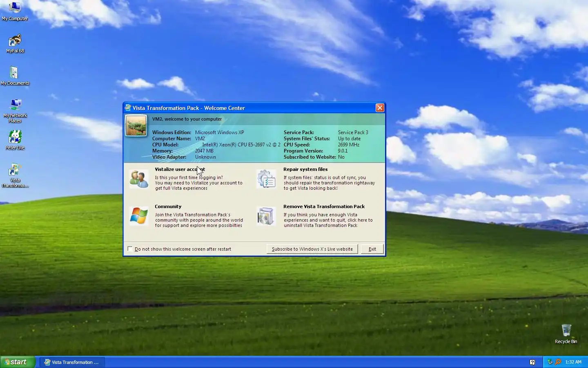
Task: Select Vista Transformation desktop shortcut icon
Action: click(15, 170)
